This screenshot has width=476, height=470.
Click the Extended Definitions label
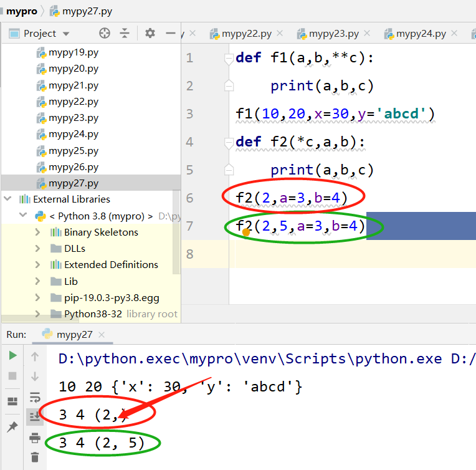click(x=111, y=265)
